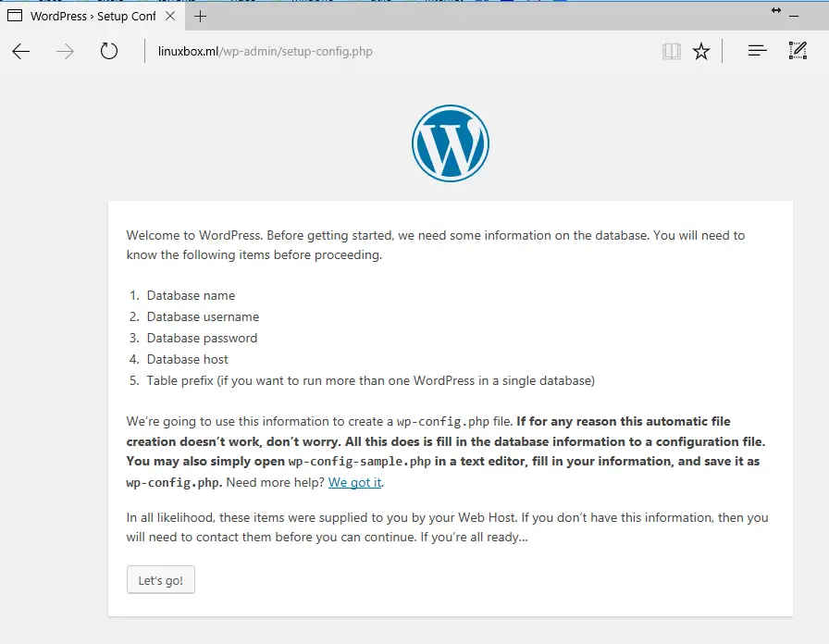Click the 'Database host' list item
Image resolution: width=829 pixels, height=644 pixels.
[x=187, y=360]
